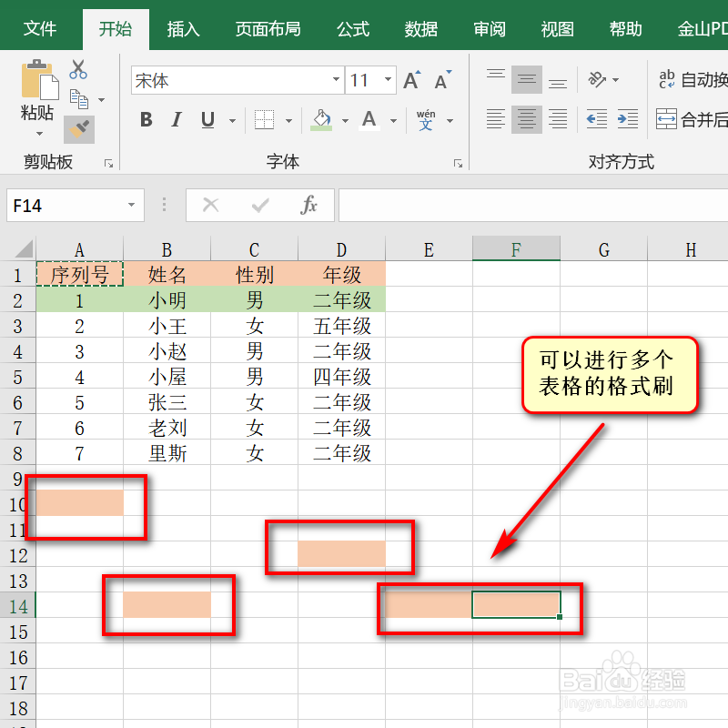Switch to the 插入 ribbon tab
The width and height of the screenshot is (728, 728).
coord(183,28)
